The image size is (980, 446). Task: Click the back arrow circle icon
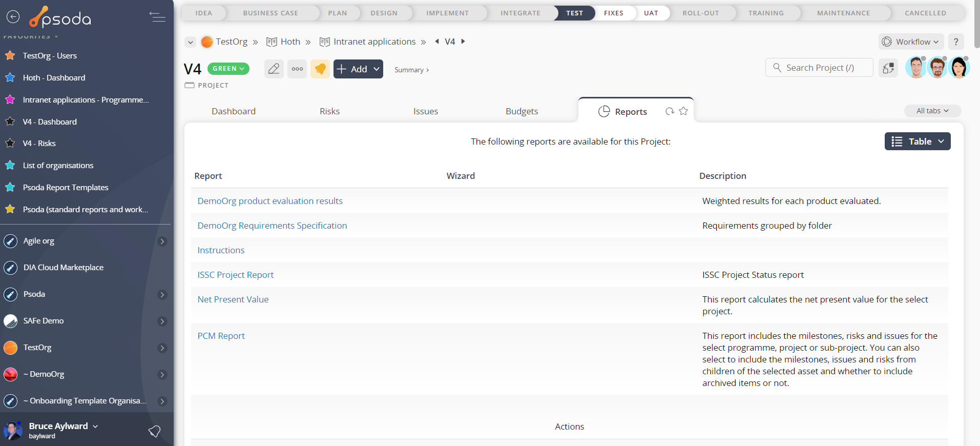click(x=13, y=17)
